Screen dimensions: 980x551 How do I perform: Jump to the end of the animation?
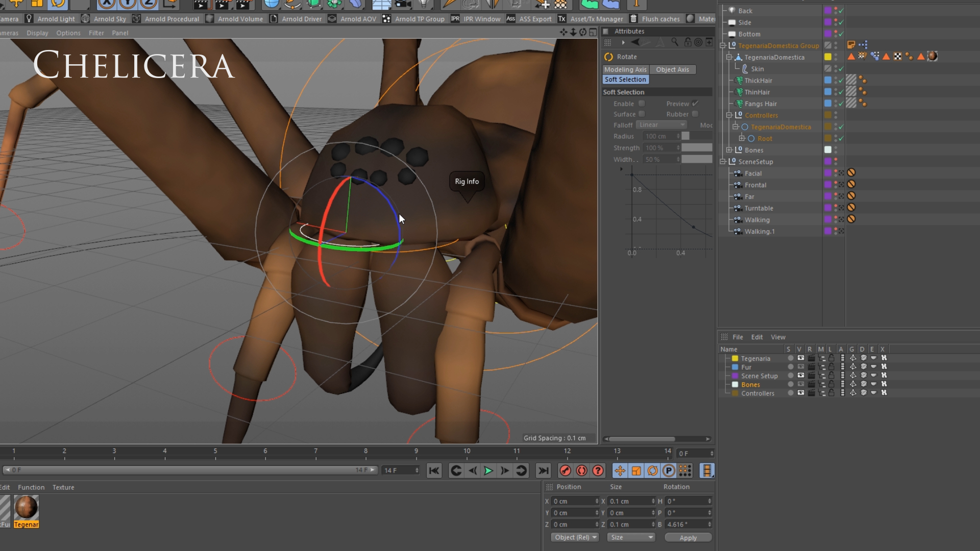coord(544,470)
